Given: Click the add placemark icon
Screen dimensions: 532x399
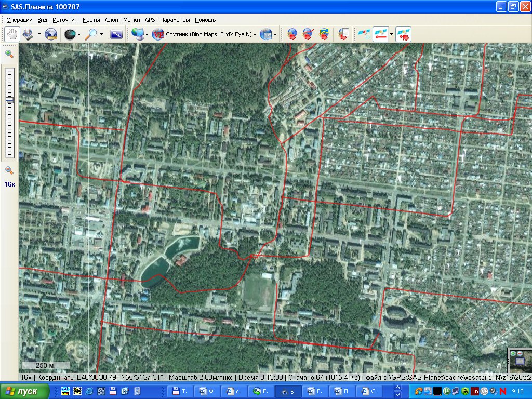Looking at the screenshot, I should point(292,34).
